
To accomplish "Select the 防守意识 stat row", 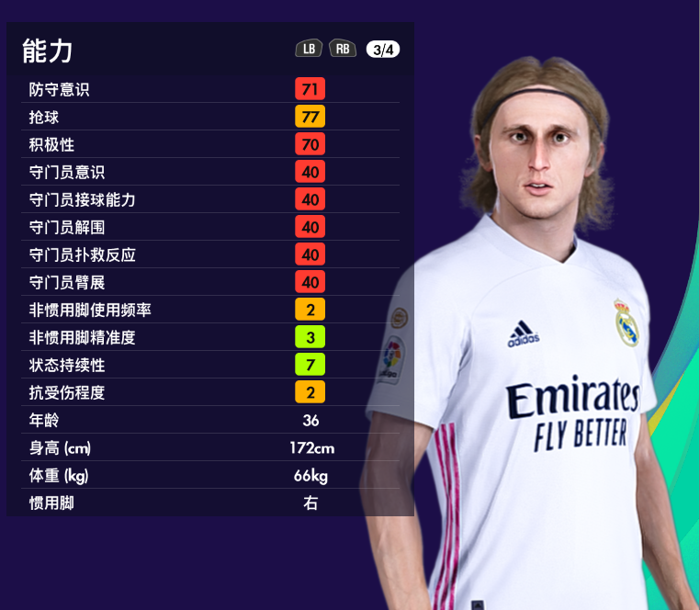I will tap(210, 89).
